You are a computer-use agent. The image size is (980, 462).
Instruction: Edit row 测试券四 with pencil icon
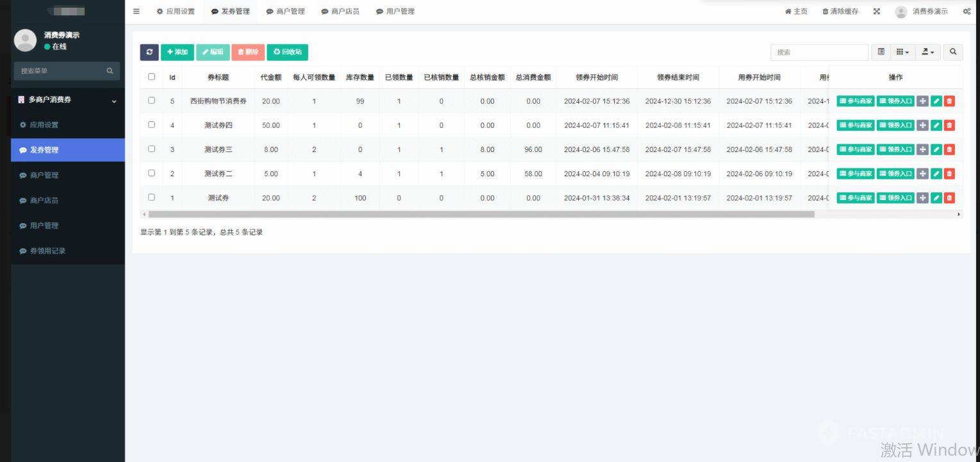(x=936, y=125)
